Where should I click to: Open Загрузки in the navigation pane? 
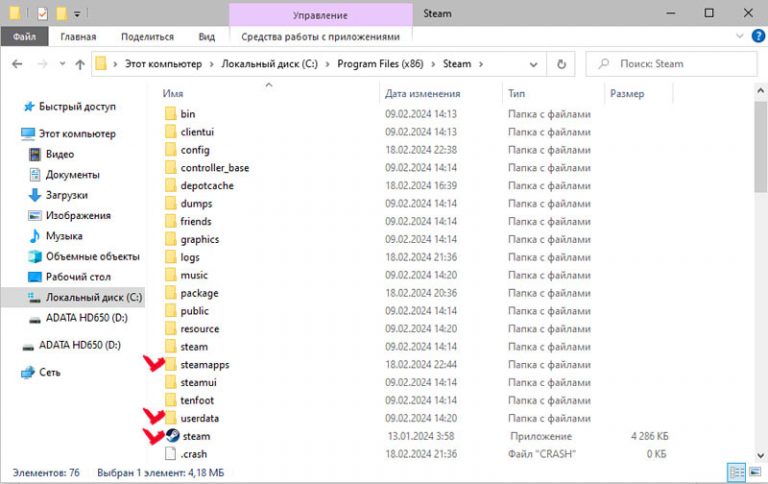tap(67, 195)
